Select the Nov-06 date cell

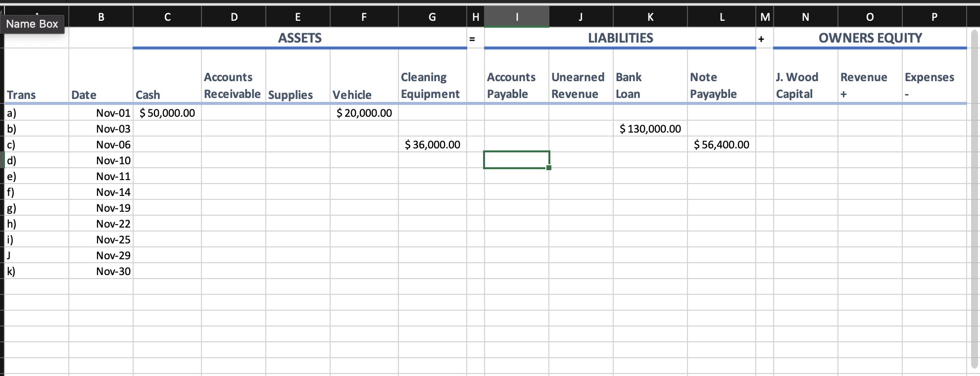tap(101, 144)
